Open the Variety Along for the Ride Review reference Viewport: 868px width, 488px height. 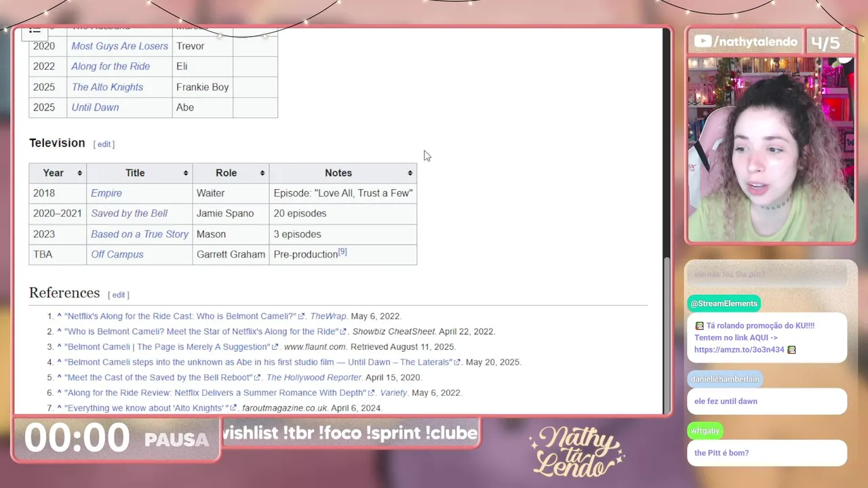pos(215,392)
